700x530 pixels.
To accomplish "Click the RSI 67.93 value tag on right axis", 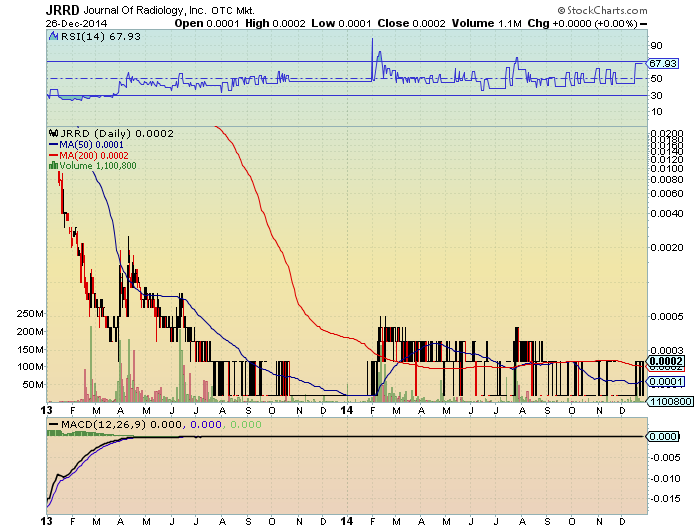I will [x=662, y=63].
